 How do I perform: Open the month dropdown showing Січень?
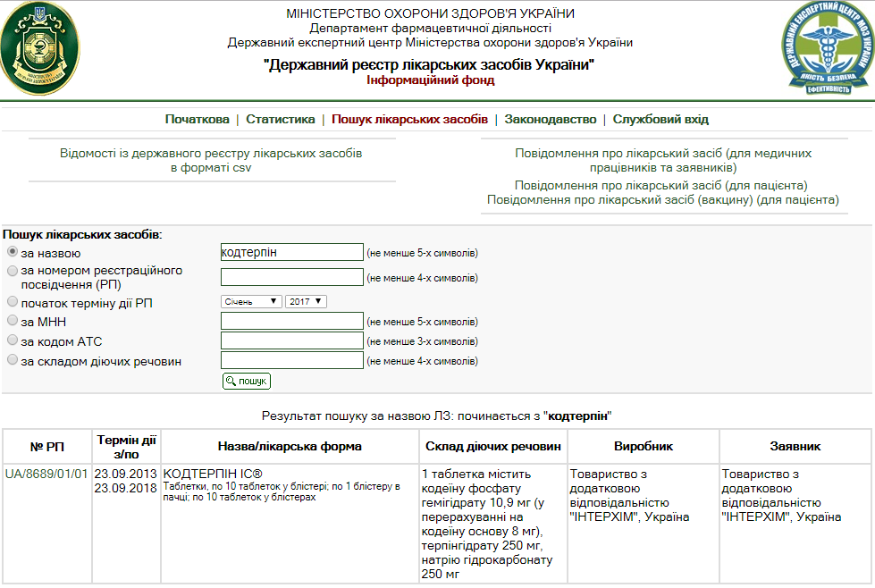pos(251,302)
